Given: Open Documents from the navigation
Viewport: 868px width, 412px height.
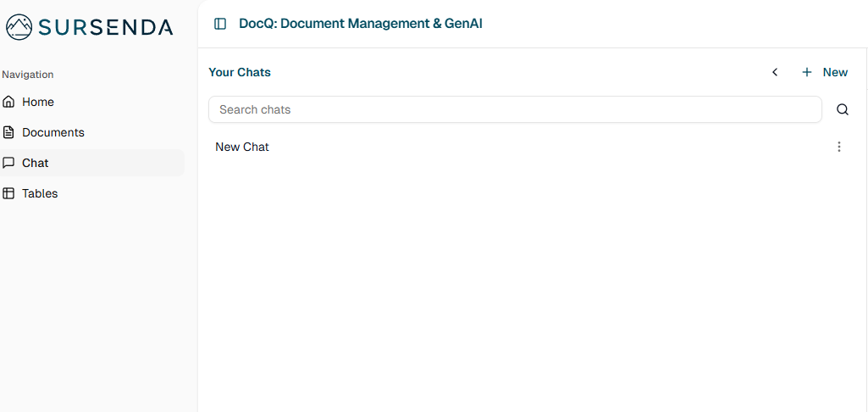Looking at the screenshot, I should pos(53,132).
